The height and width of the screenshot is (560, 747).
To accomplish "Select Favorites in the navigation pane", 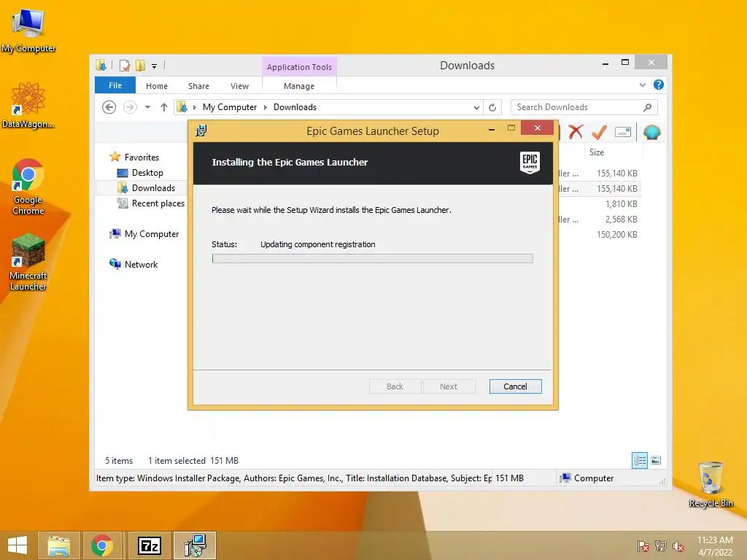I will [x=142, y=157].
